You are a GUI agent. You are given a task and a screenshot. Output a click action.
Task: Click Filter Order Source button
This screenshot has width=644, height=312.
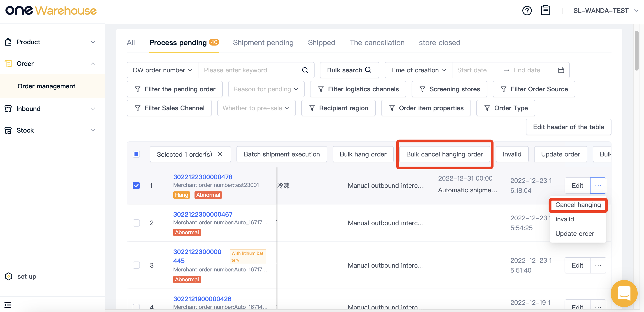534,89
